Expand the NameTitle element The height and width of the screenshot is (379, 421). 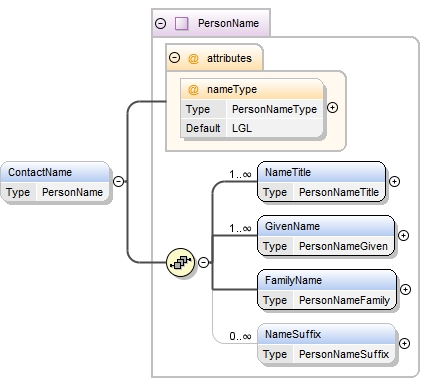394,181
